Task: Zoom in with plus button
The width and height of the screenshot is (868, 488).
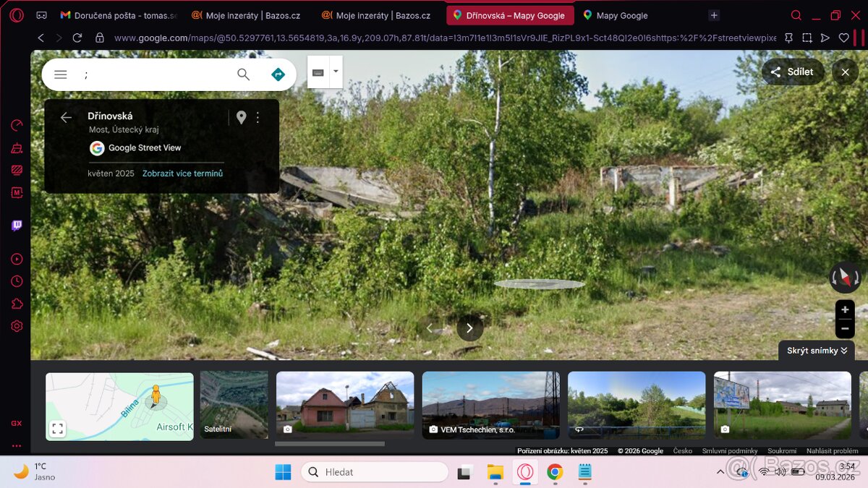Action: coord(845,309)
